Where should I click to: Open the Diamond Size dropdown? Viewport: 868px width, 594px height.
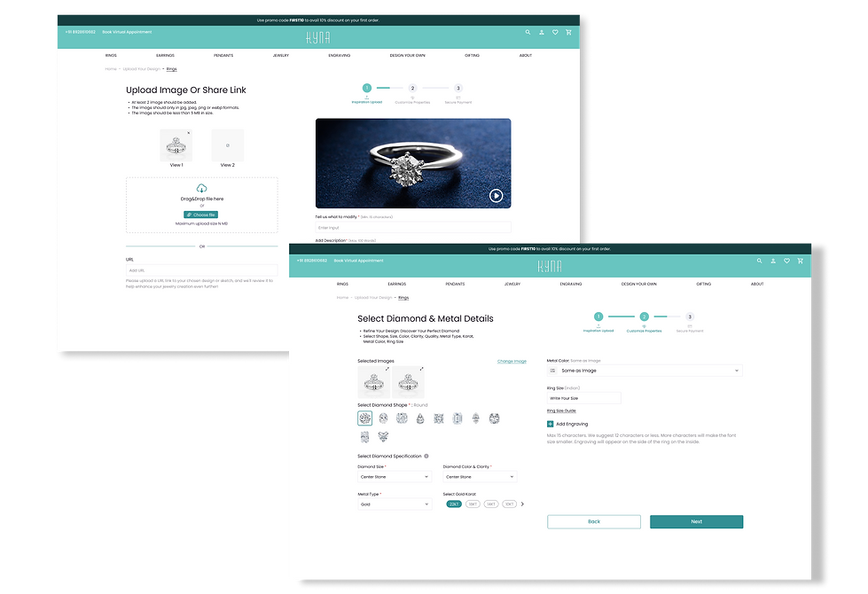click(395, 477)
